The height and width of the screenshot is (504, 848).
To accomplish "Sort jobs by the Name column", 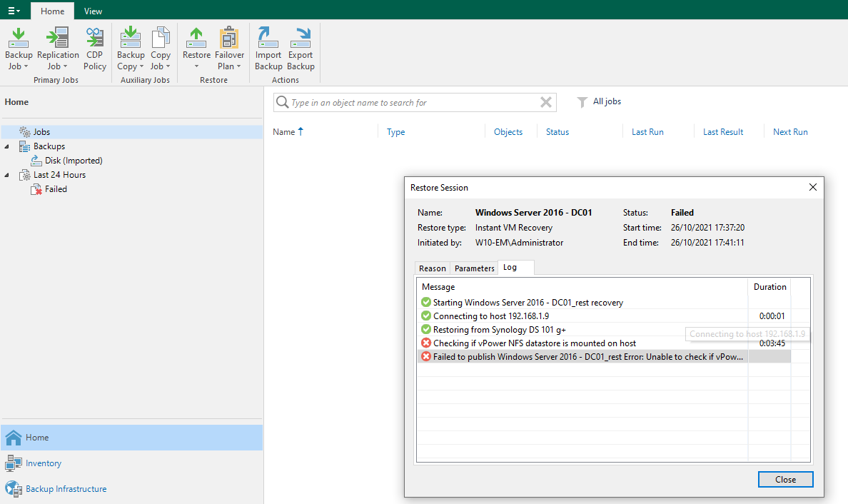I will tap(284, 132).
